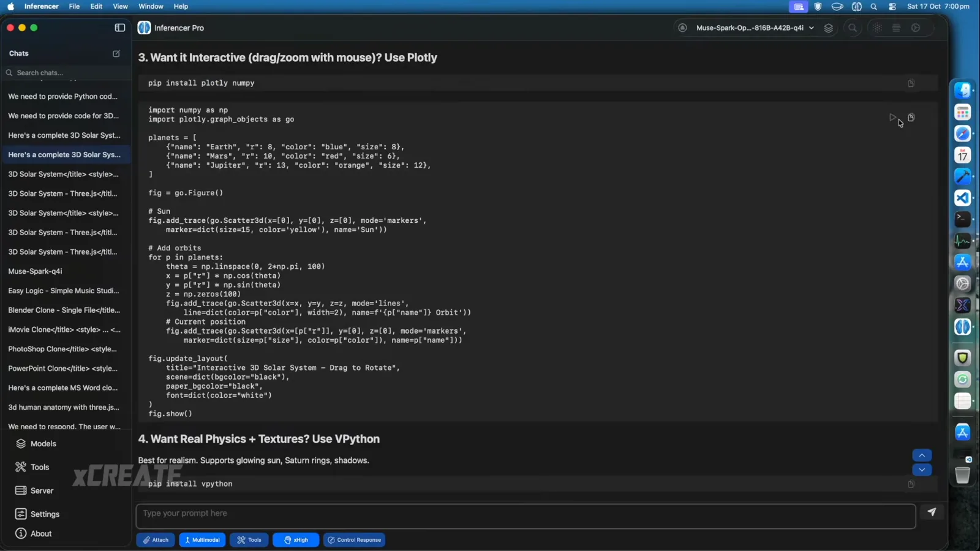Viewport: 980px width, 551px height.
Task: Open System Settings from the Dock
Action: (x=963, y=283)
